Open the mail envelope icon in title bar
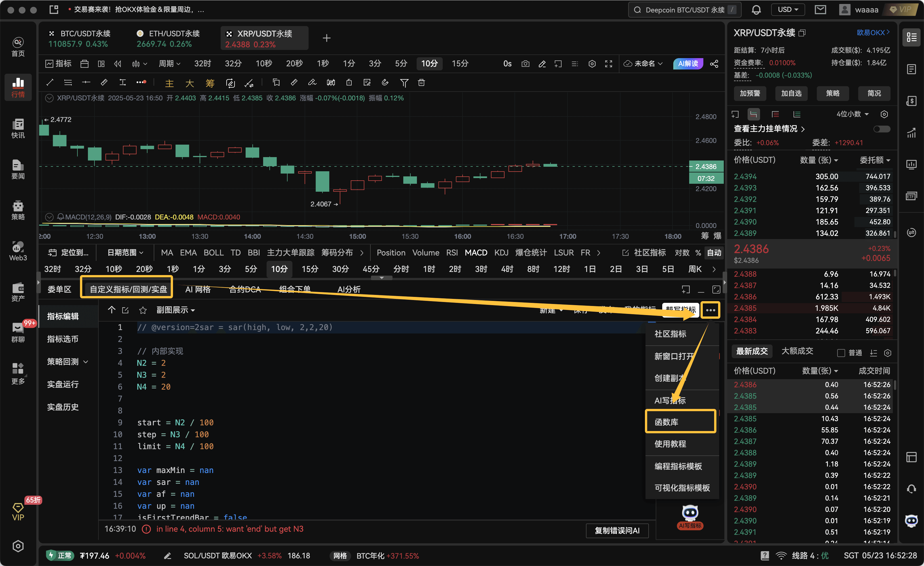 pos(820,10)
